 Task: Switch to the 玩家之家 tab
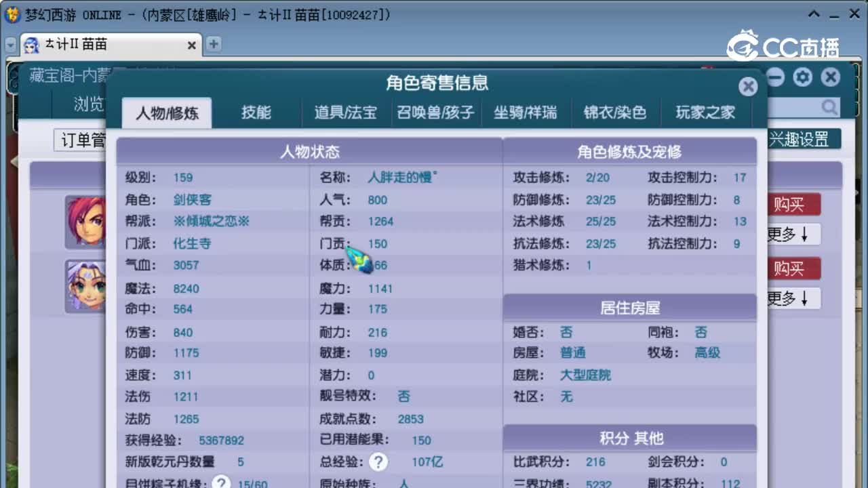(705, 113)
